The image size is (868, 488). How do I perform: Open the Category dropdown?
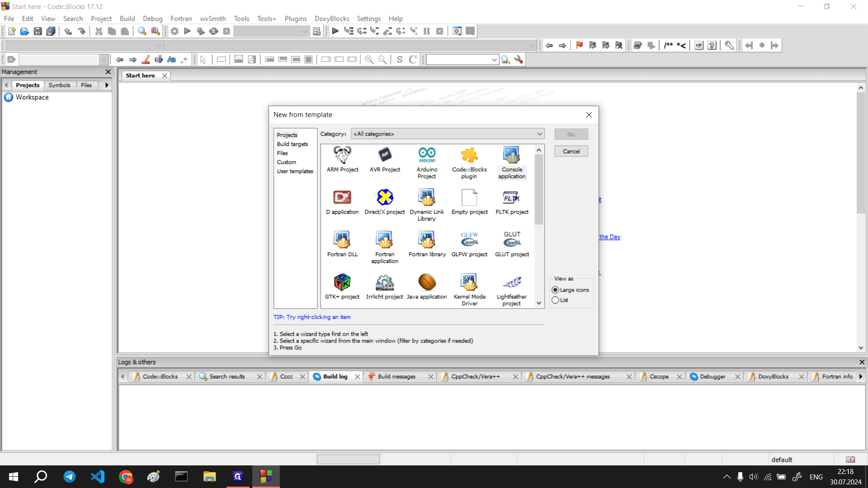click(448, 134)
